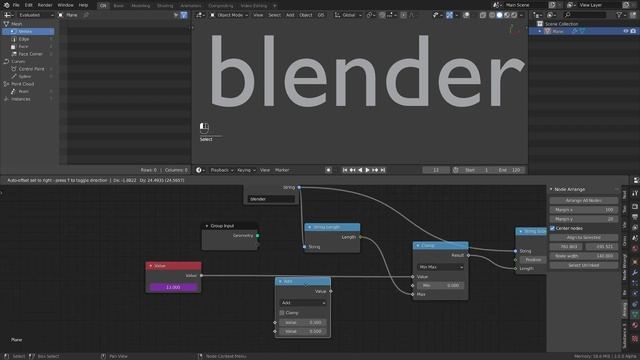Toggle Plane render camera icon
Viewport: 640px width, 360px height.
633,31
